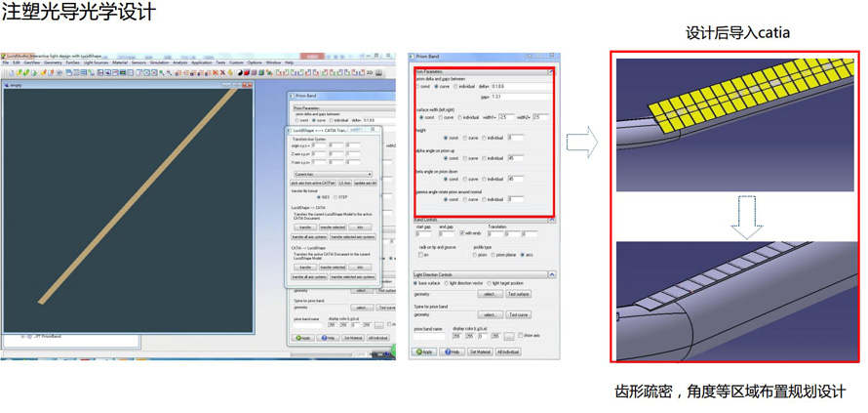The image size is (868, 413).
Task: Select the STEP transfer file format radio
Action: [x=335, y=197]
